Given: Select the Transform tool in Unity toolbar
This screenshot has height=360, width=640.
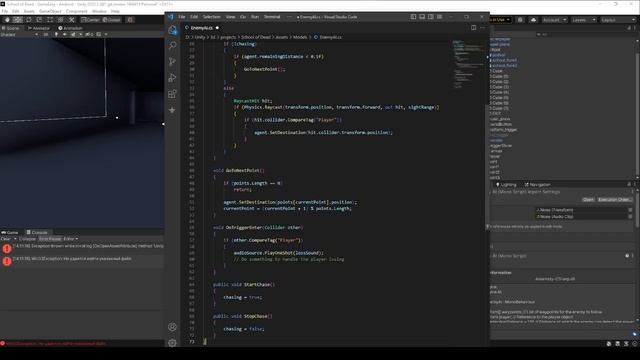Looking at the screenshot, I should (60, 20).
